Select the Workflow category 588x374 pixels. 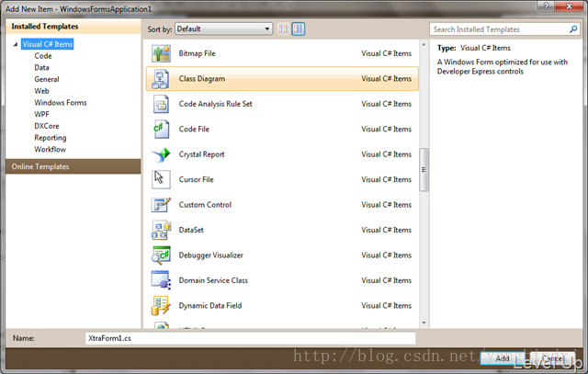coord(50,149)
